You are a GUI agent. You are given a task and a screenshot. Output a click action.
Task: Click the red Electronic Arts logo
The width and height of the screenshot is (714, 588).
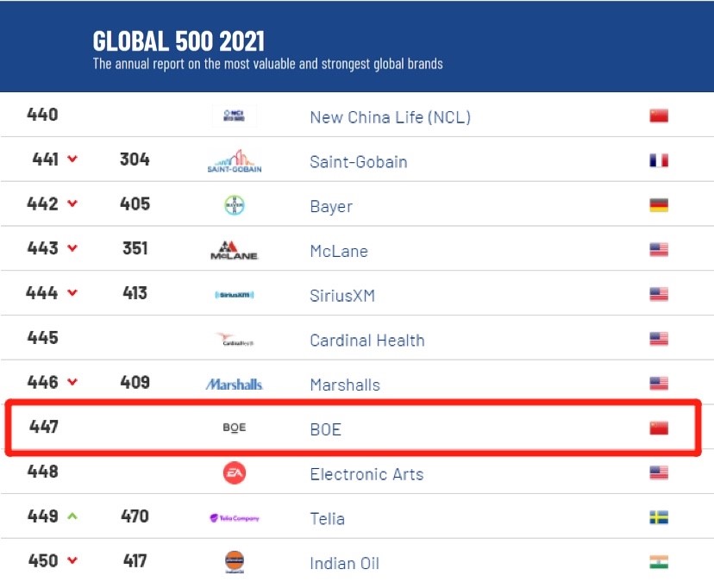[x=234, y=473]
